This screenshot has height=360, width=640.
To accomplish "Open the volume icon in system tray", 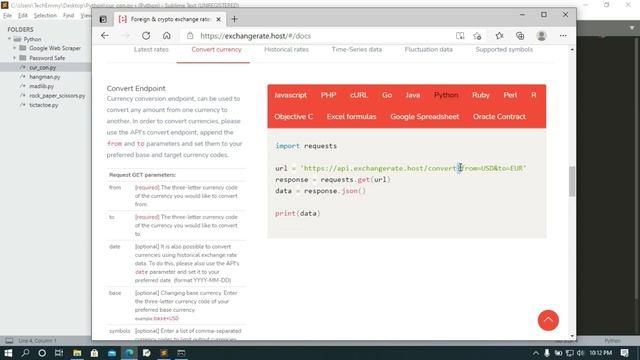I will click(580, 353).
